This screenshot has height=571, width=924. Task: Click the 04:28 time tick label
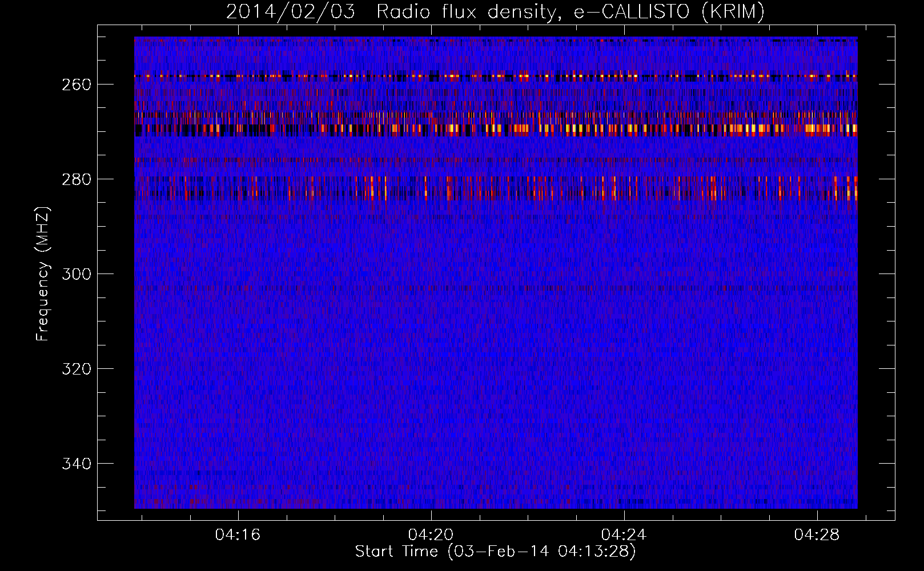817,534
